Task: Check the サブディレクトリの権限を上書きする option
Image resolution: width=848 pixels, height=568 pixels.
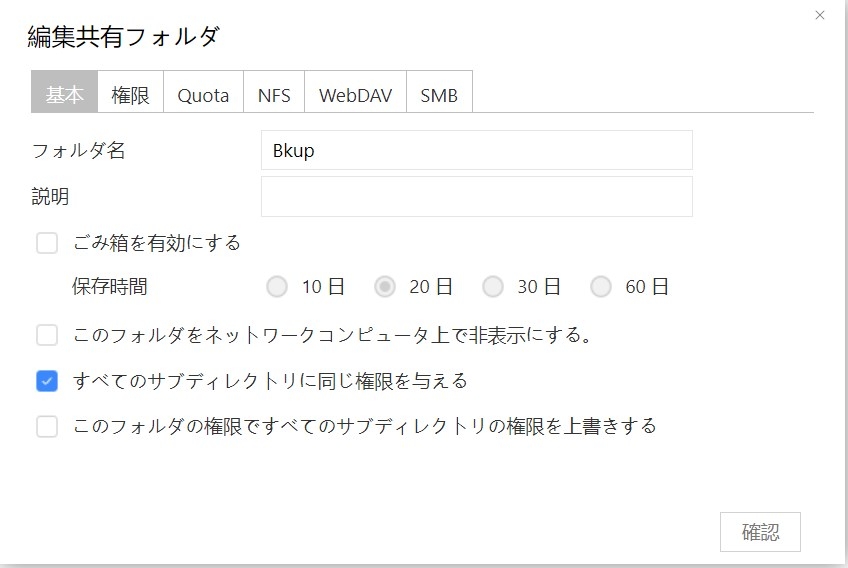Action: coord(47,427)
